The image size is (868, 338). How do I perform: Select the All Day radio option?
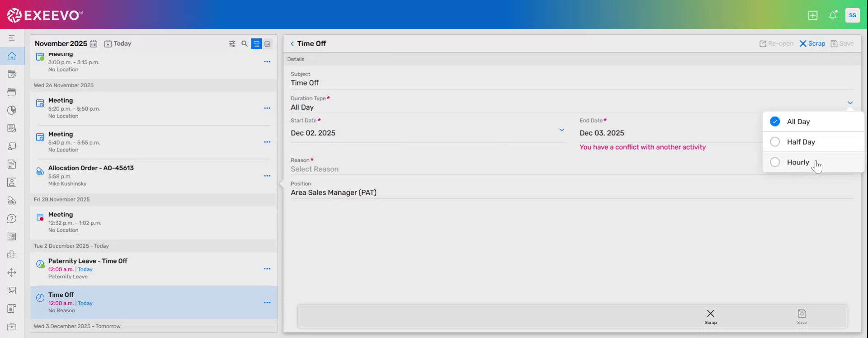pos(813,122)
